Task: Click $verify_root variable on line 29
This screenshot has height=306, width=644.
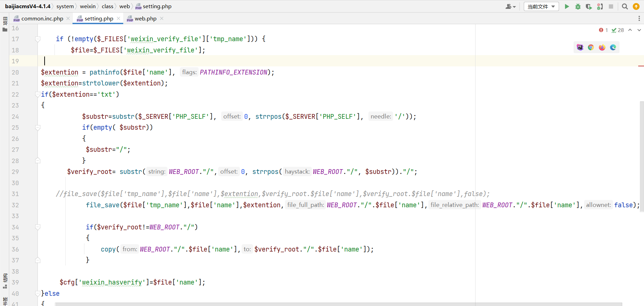Action: click(90, 172)
